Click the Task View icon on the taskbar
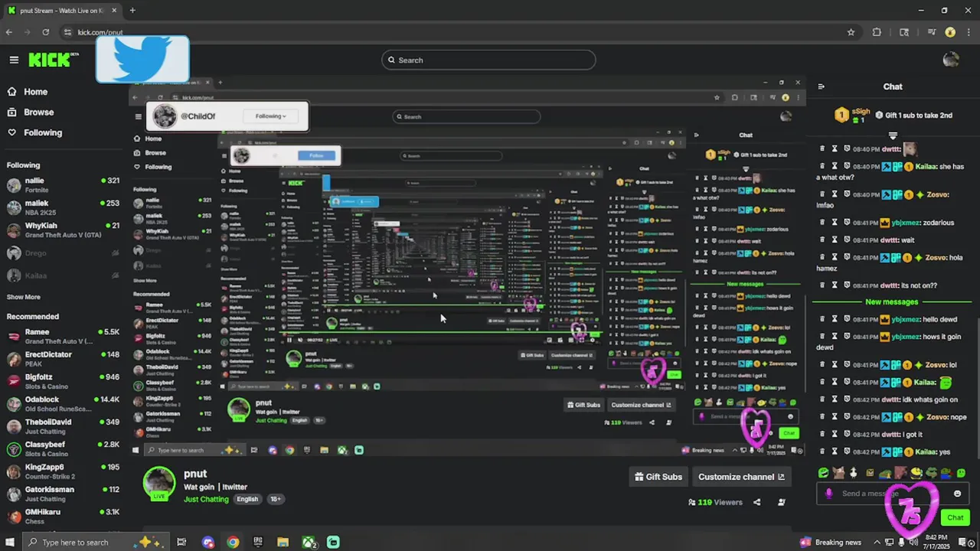 pyautogui.click(x=181, y=542)
